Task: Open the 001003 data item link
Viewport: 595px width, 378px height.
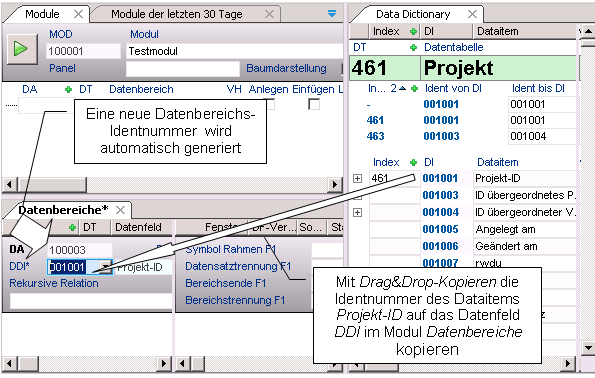Action: [441, 195]
